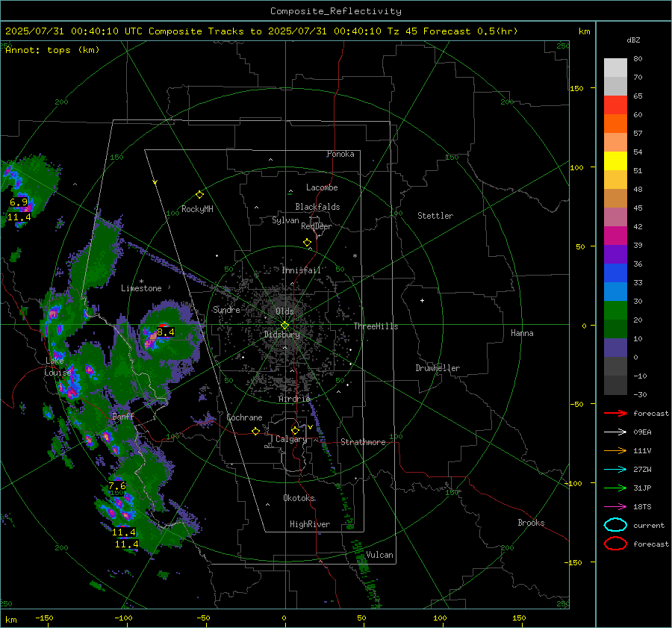Click the yellow diamond marker above Calgary
672x628 pixels.
click(x=295, y=430)
